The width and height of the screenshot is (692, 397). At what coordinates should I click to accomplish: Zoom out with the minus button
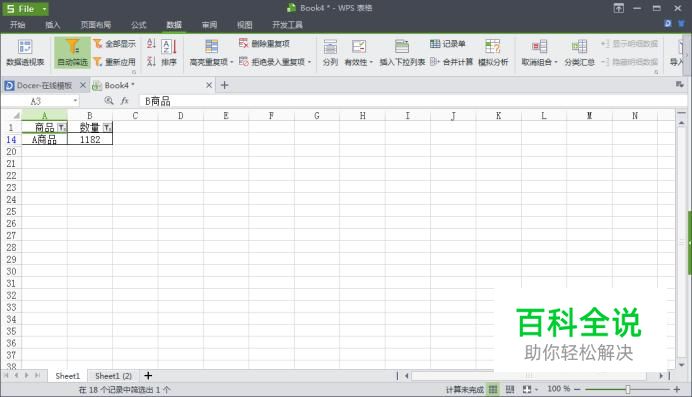pyautogui.click(x=577, y=389)
